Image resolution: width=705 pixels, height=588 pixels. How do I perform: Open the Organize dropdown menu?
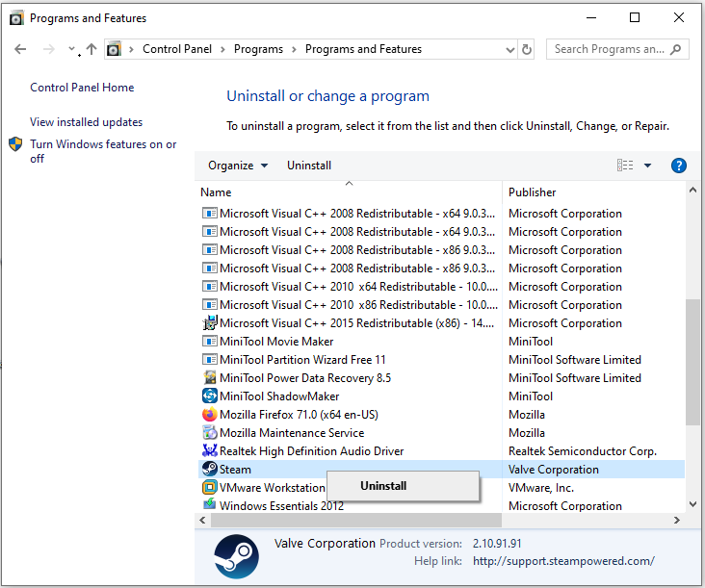pos(238,166)
